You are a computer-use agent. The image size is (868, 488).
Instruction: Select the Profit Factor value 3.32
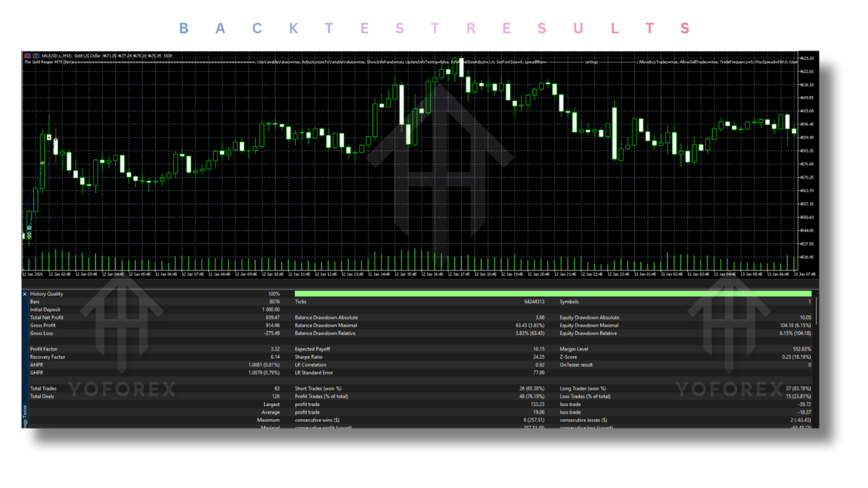(x=275, y=349)
